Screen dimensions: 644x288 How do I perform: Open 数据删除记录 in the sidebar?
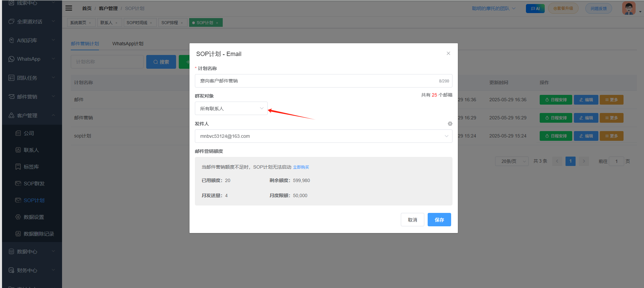[x=32, y=234]
